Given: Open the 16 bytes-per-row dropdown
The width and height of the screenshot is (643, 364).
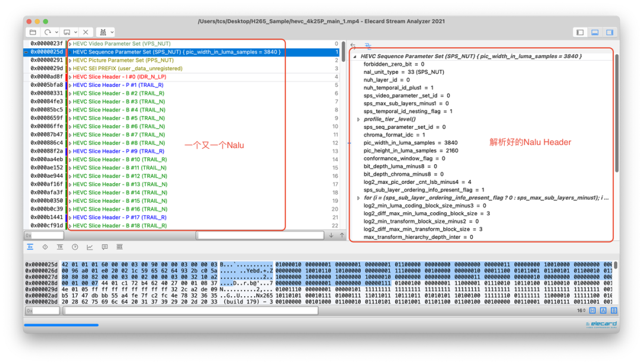Looking at the screenshot, I should pos(582,310).
